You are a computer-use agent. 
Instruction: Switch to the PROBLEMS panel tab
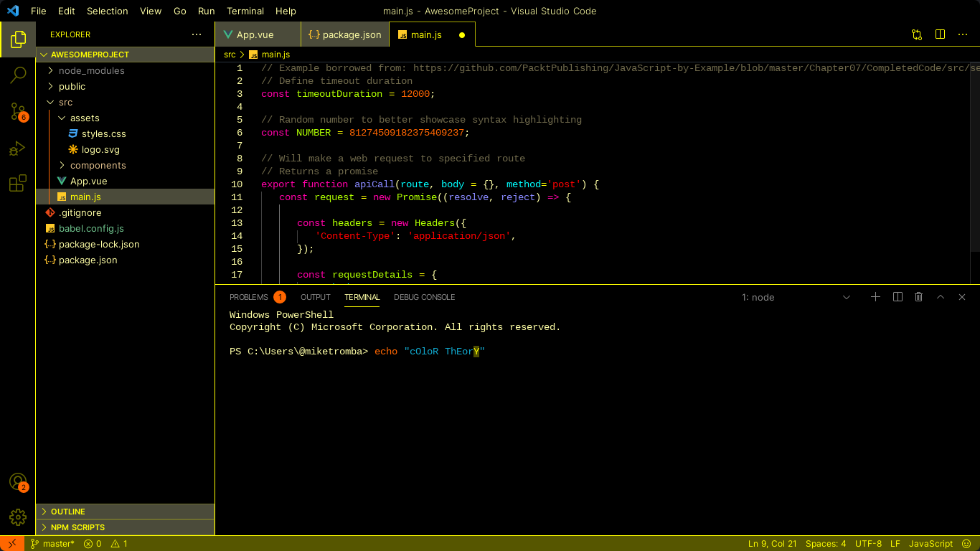257,297
